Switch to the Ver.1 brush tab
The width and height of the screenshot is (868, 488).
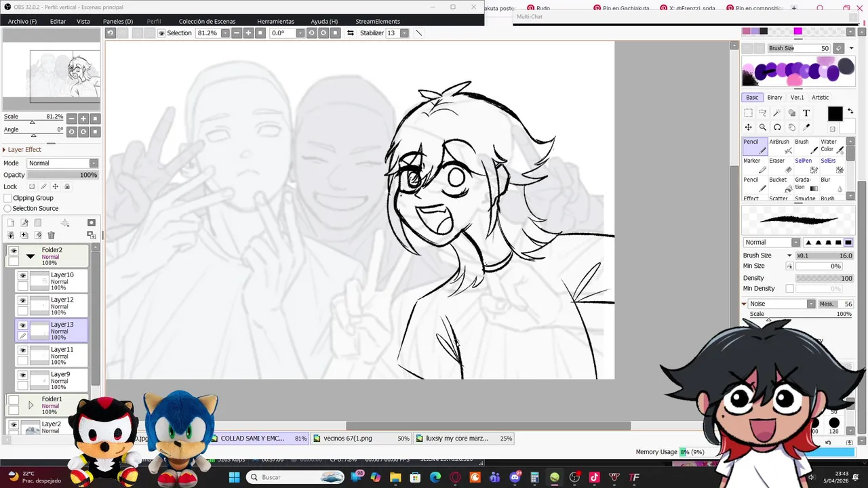point(797,97)
